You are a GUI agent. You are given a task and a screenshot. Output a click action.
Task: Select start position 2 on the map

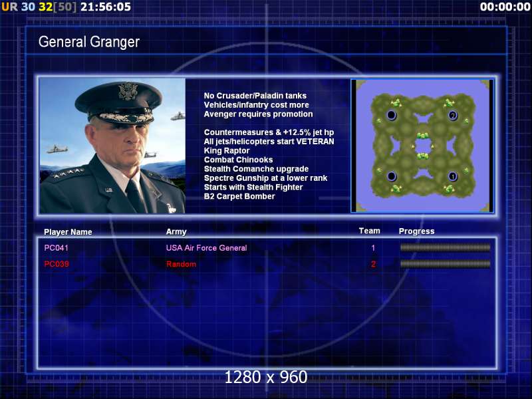click(453, 116)
